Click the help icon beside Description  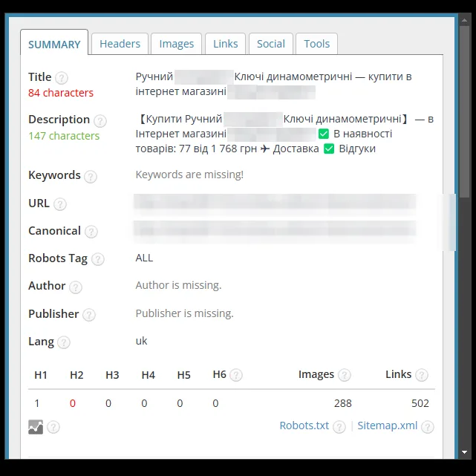pyautogui.click(x=100, y=121)
